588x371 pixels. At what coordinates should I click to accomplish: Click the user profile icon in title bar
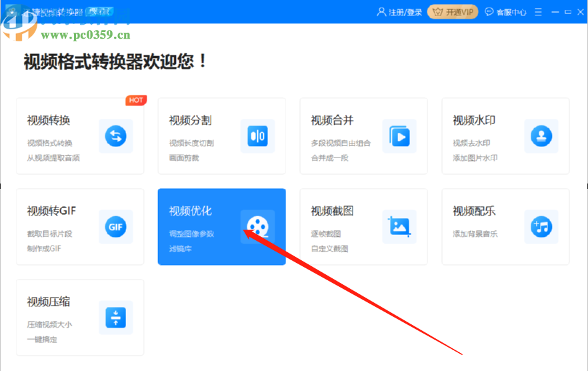381,12
